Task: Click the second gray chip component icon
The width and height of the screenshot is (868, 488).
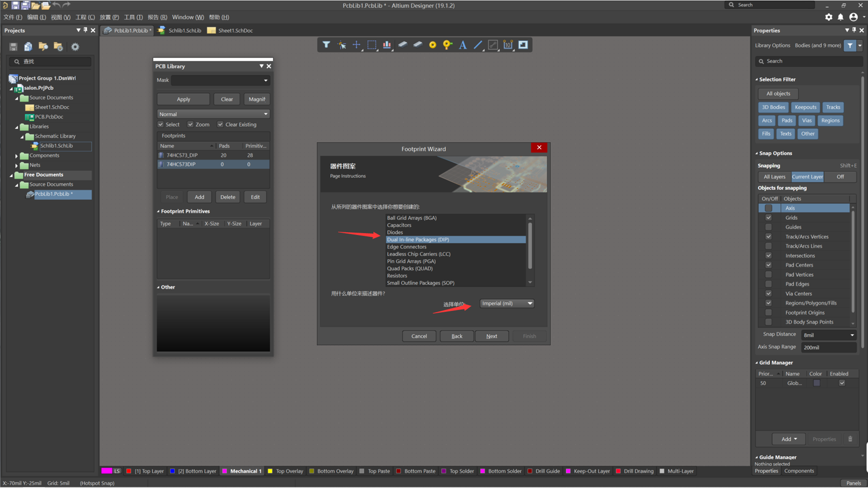Action: [417, 45]
